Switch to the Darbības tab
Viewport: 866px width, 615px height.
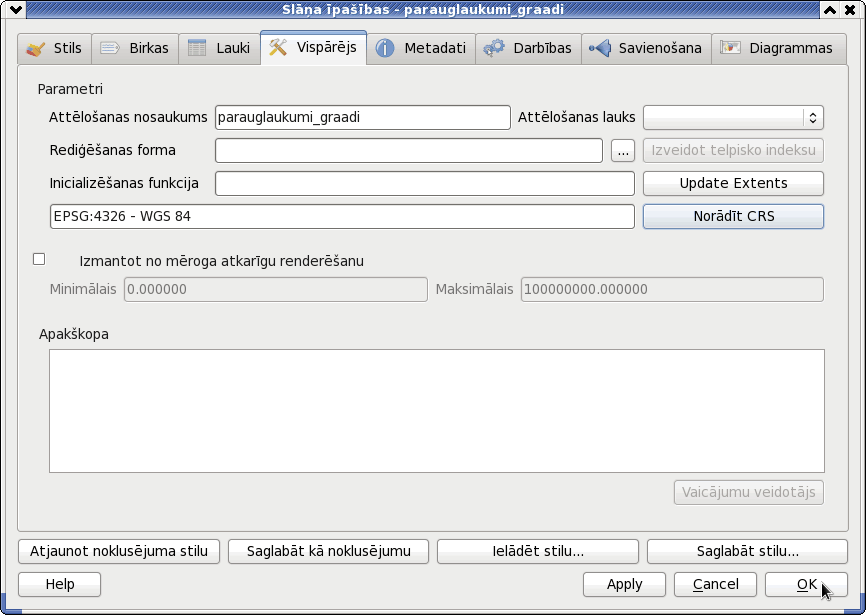click(528, 49)
